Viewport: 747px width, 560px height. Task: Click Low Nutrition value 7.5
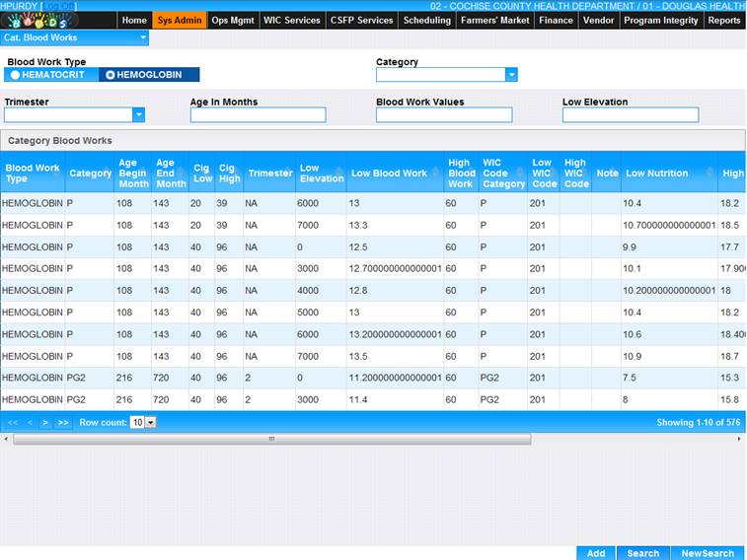tap(630, 378)
